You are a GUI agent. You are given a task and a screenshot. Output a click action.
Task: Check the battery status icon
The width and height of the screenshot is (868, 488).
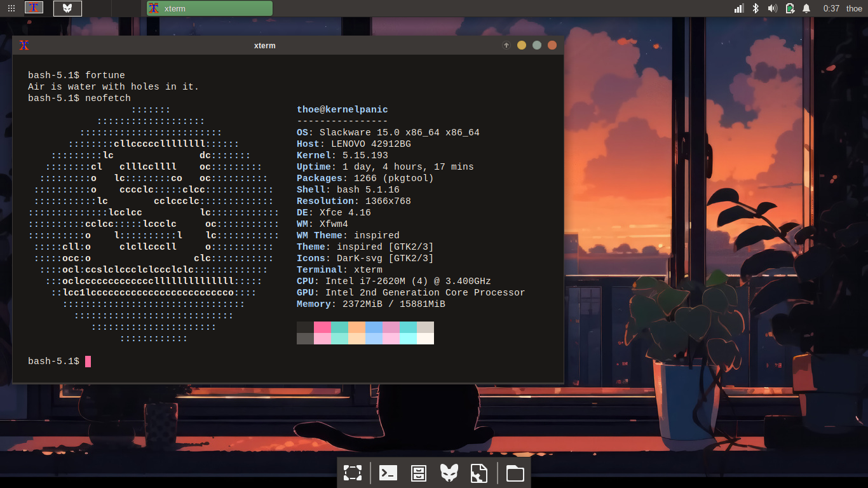[789, 8]
